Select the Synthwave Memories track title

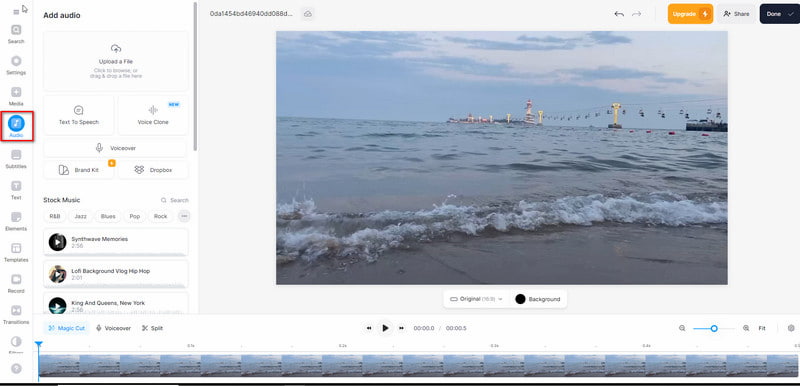[x=99, y=239]
